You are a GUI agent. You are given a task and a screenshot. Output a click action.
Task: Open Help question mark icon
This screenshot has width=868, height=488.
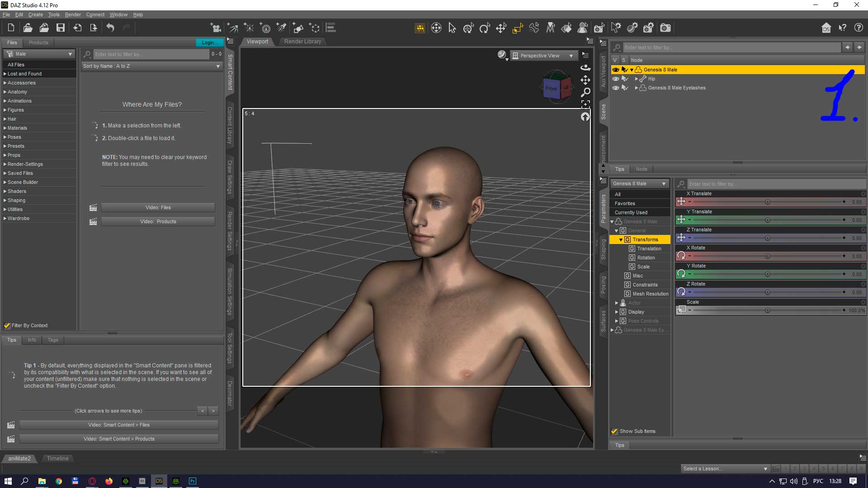pos(859,28)
